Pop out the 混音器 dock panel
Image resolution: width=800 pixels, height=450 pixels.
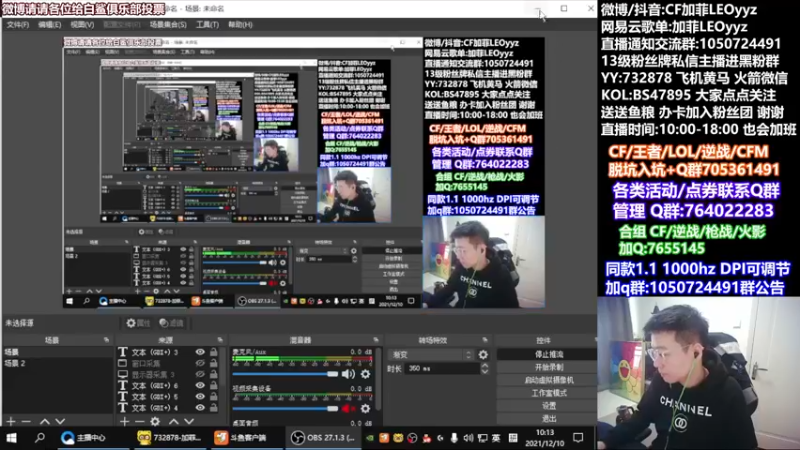(376, 340)
